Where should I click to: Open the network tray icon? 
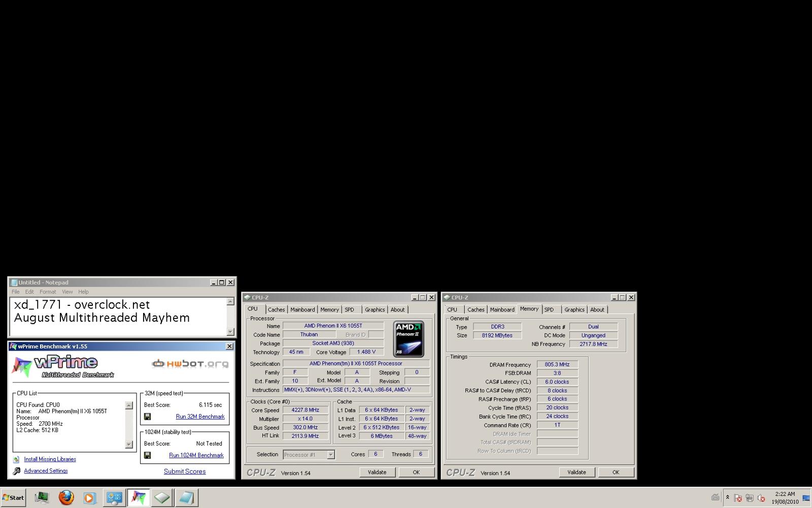749,498
